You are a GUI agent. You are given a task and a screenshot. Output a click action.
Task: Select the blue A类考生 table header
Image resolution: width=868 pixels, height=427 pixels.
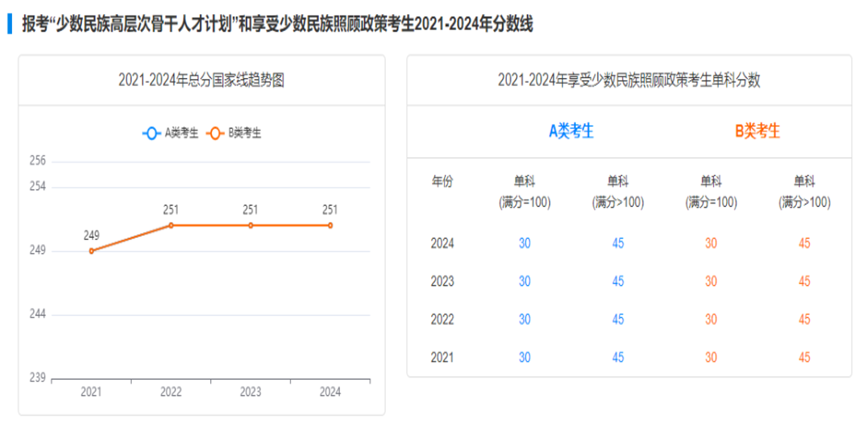click(571, 131)
